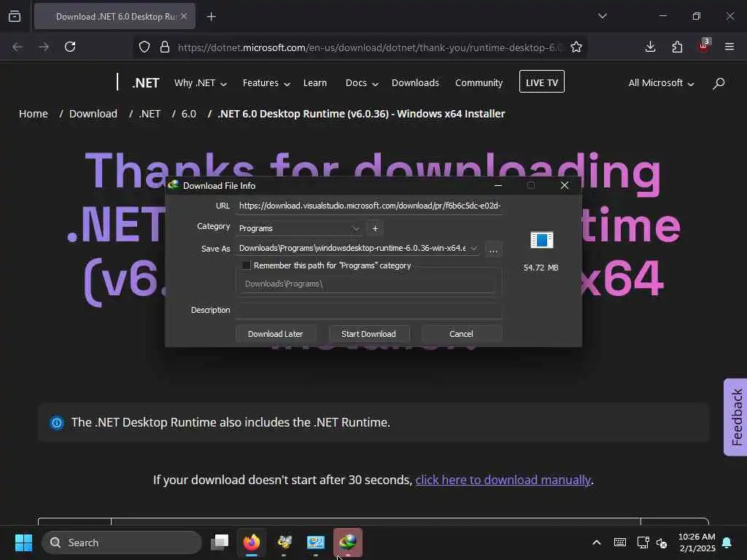747x560 pixels.
Task: Click the LIVE TV button
Action: [x=542, y=82]
